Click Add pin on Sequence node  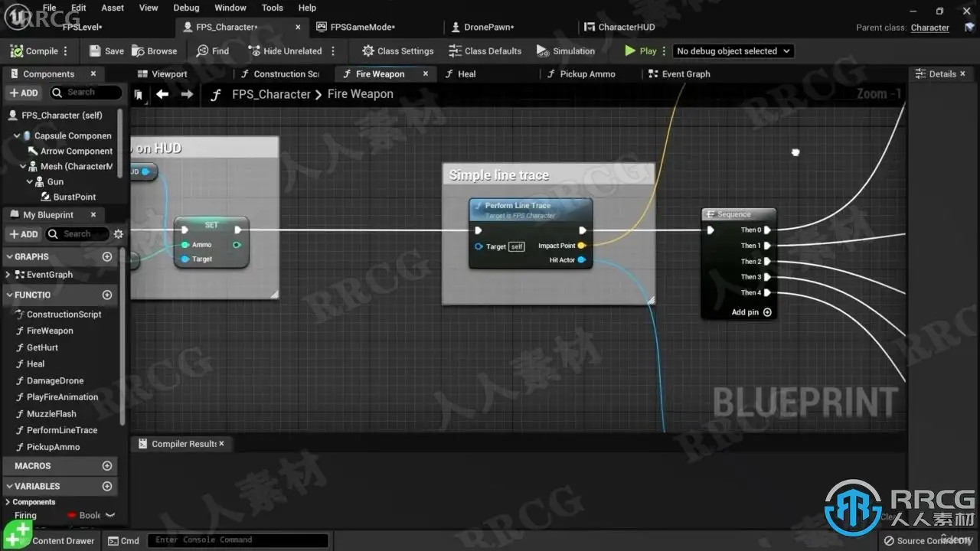[751, 312]
